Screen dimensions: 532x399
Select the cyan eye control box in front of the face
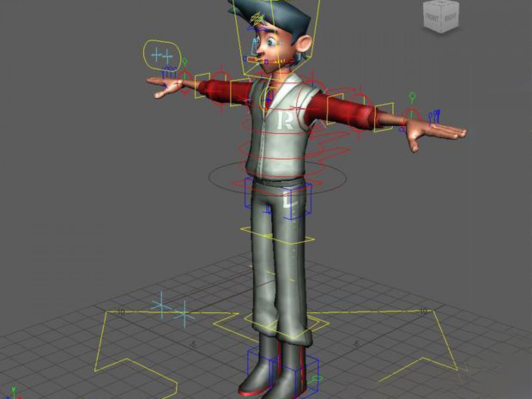point(254,46)
